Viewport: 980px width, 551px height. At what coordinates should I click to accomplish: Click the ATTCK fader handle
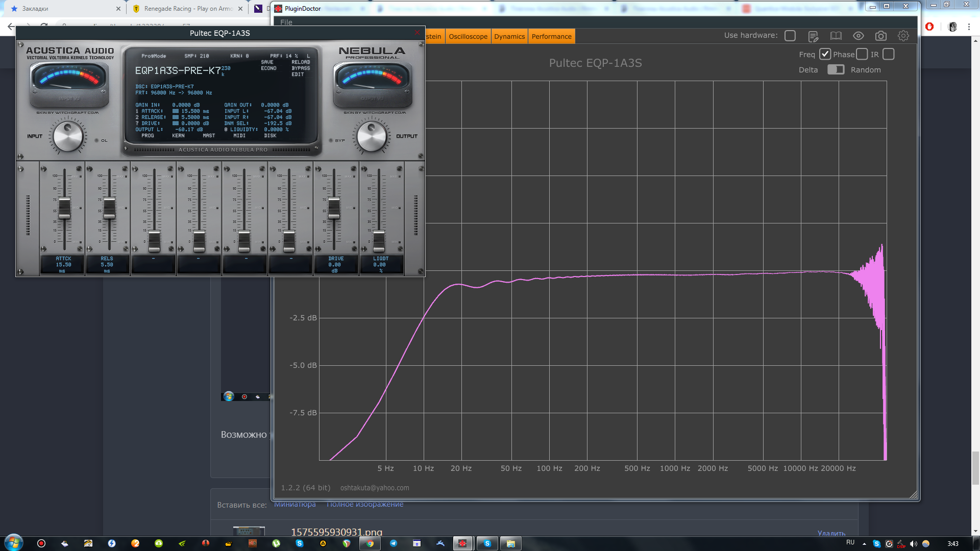coord(64,208)
